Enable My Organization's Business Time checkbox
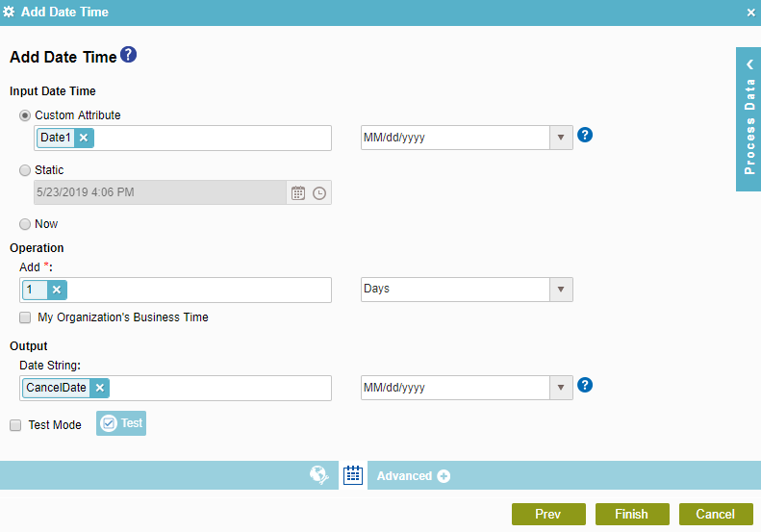The height and width of the screenshot is (532, 761). tap(25, 317)
